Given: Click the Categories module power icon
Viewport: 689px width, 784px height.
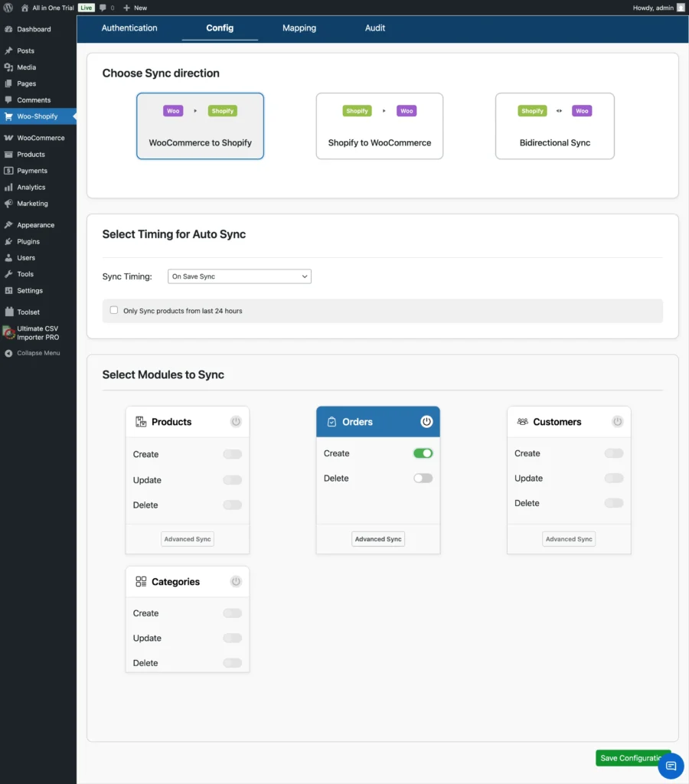Looking at the screenshot, I should pyautogui.click(x=235, y=581).
